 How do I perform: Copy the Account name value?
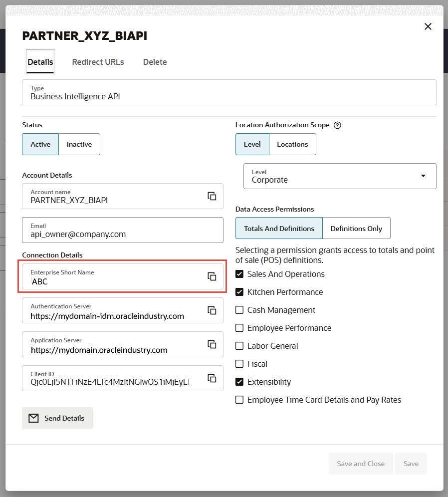tap(212, 196)
